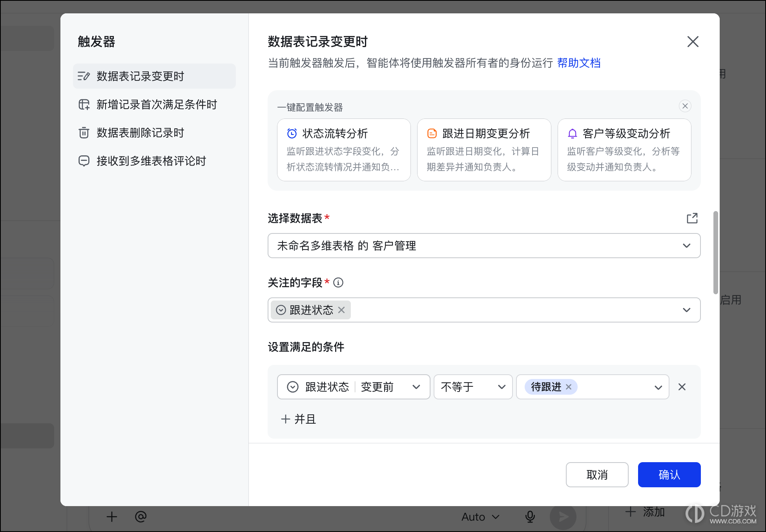Screen dimensions: 766x532
Task: Expand the 关注的字段 multi-select dropdown
Action: (686, 310)
